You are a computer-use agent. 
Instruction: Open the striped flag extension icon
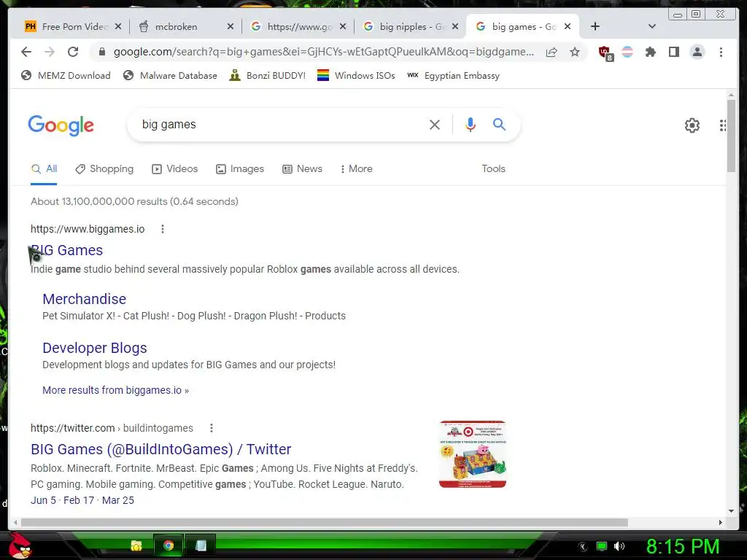[627, 52]
